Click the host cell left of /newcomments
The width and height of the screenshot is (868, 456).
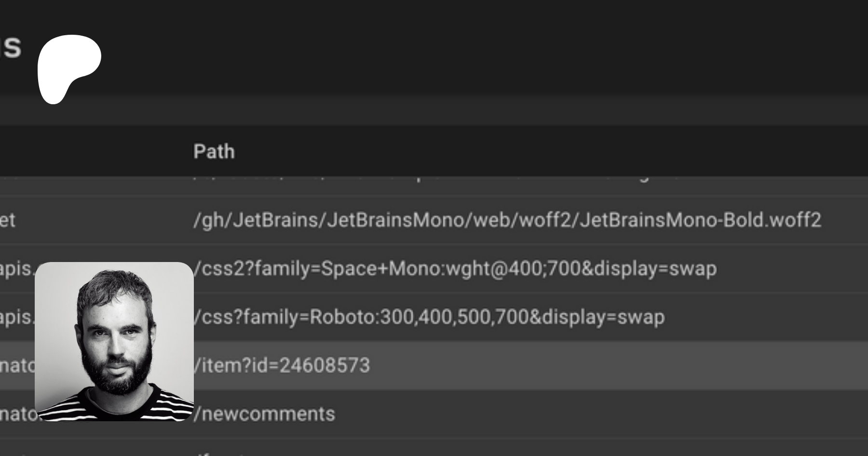[17, 414]
